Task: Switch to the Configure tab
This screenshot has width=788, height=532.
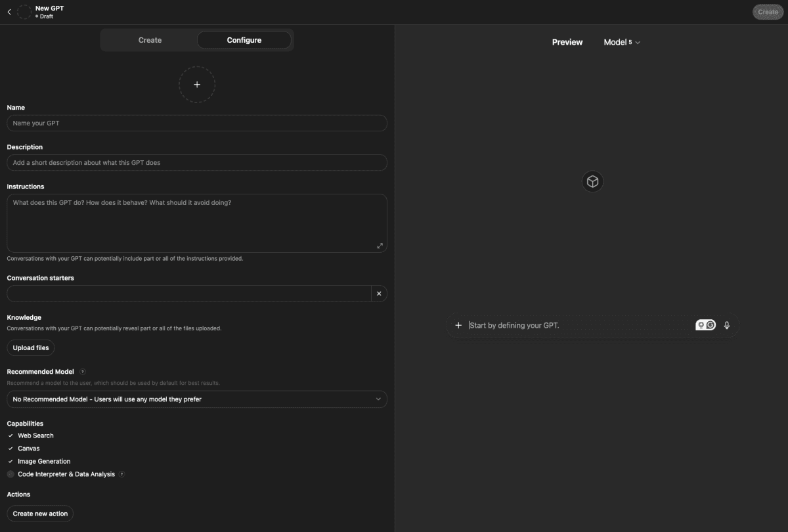Action: (244, 40)
